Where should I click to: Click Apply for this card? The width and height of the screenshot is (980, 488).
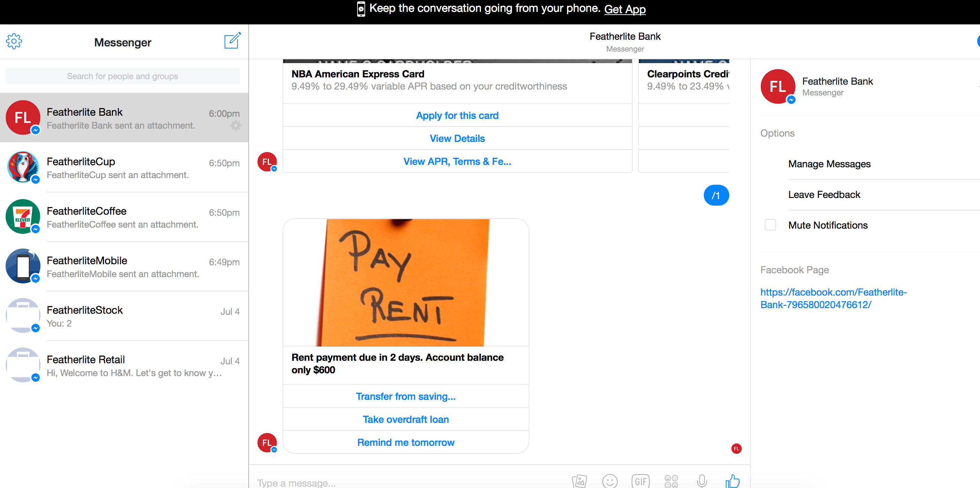pyautogui.click(x=457, y=115)
